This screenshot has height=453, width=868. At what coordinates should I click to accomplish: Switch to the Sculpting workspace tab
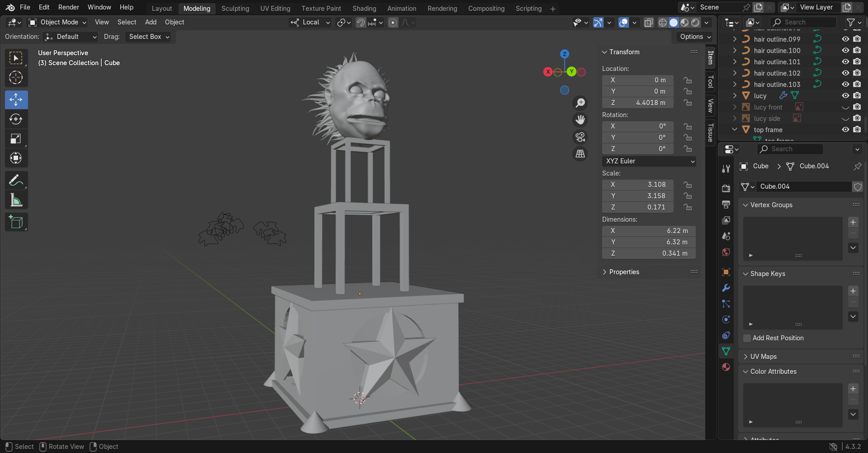[x=235, y=9]
